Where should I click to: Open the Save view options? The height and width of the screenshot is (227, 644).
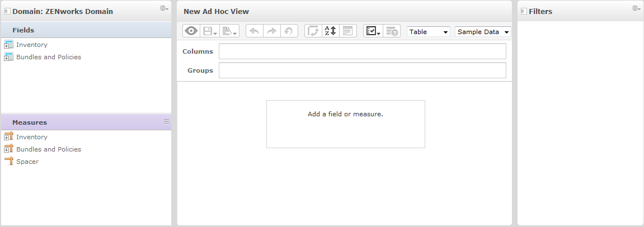click(x=209, y=31)
